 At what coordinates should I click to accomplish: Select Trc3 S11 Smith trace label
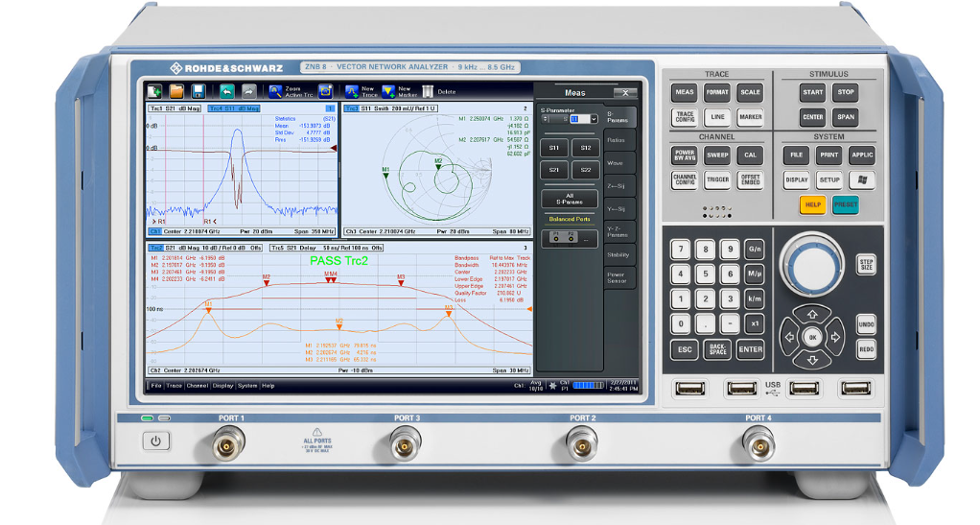pos(390,108)
